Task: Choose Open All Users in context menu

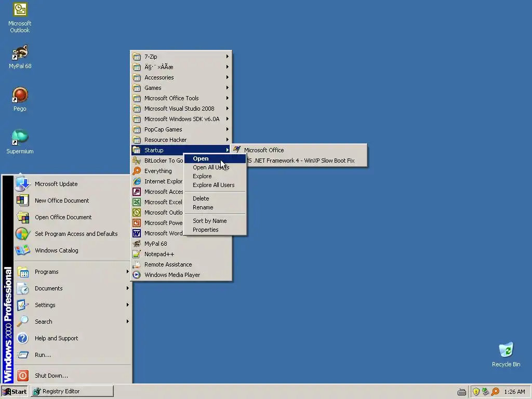Action: click(x=215, y=167)
